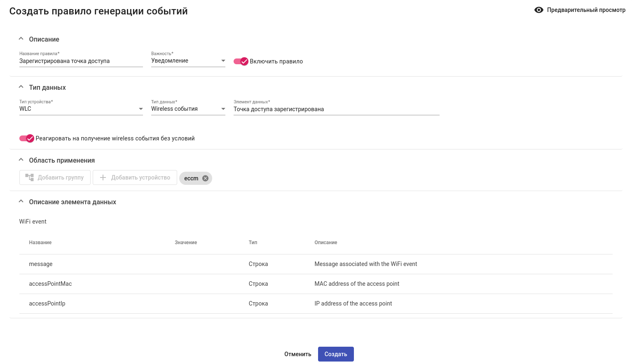Select the message table row
Screen dimensions: 632x364
316,264
